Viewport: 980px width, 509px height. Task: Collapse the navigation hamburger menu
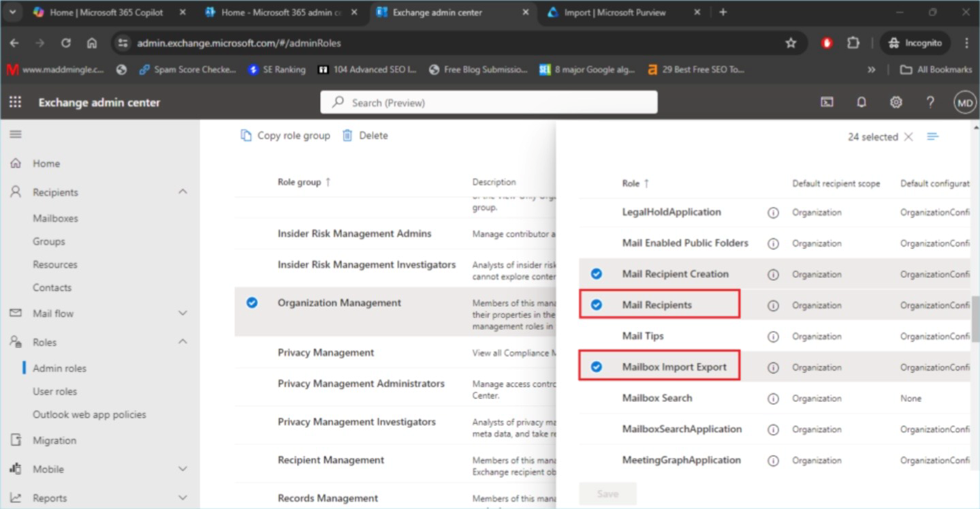pos(15,134)
